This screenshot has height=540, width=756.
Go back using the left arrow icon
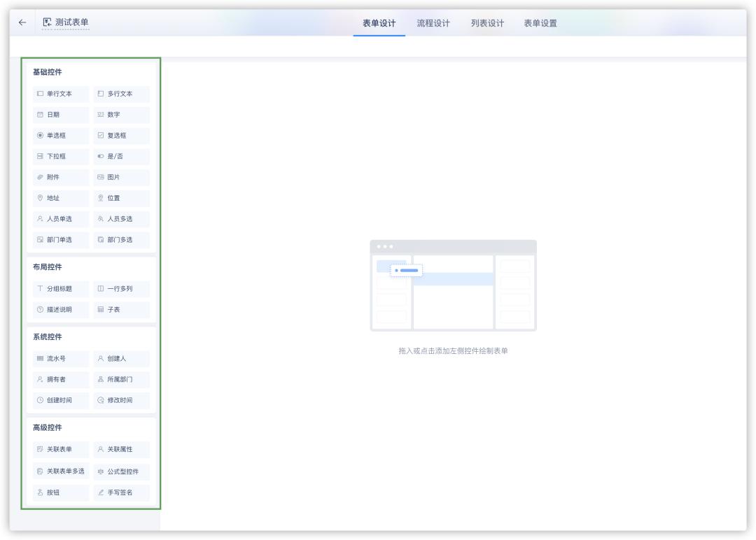point(22,22)
